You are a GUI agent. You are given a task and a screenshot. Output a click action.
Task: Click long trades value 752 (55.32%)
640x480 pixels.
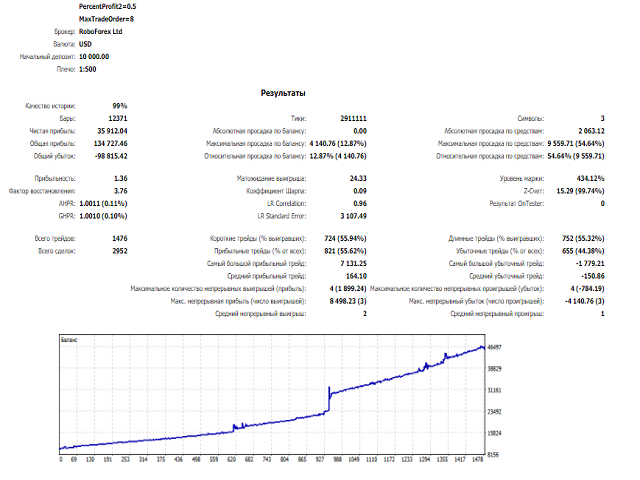583,238
